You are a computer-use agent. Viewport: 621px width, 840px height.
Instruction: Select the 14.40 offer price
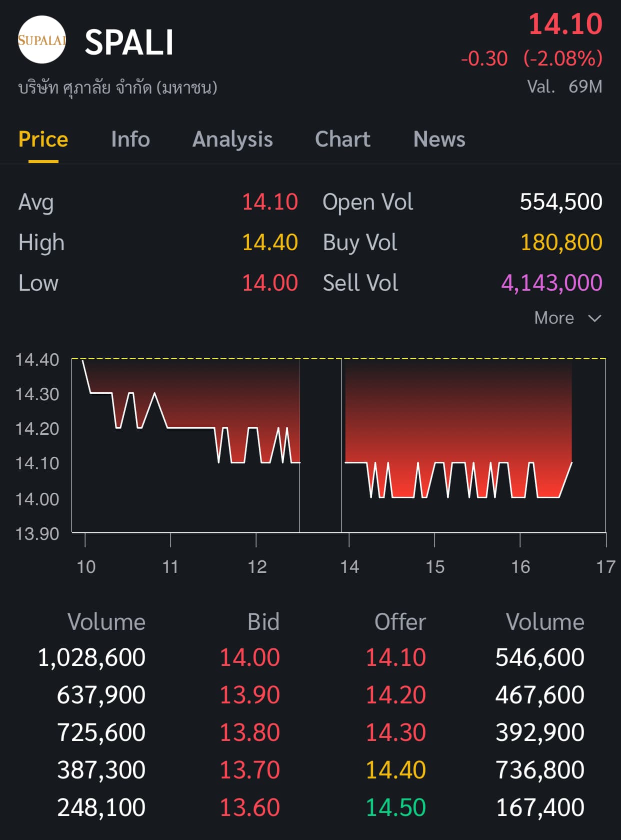tap(396, 770)
